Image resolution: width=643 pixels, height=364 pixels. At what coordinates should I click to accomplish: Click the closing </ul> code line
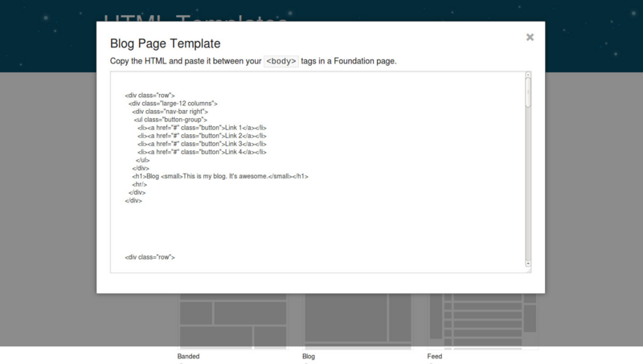click(143, 160)
